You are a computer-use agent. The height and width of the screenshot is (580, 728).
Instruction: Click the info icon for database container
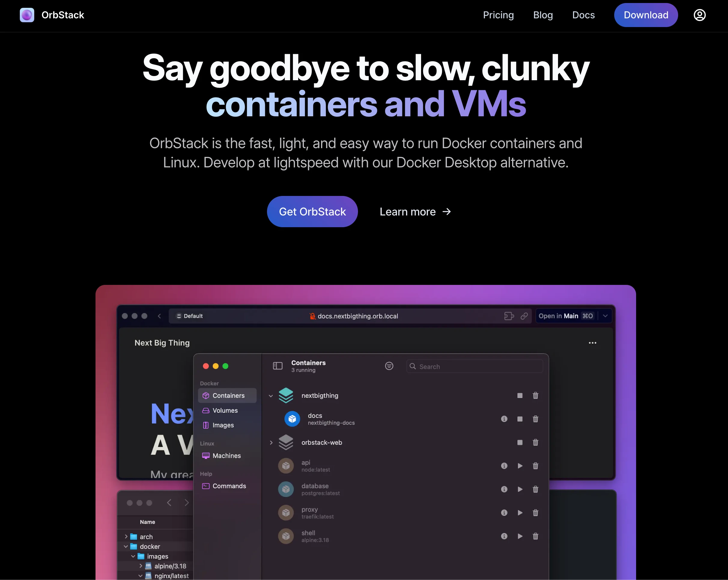pyautogui.click(x=503, y=488)
